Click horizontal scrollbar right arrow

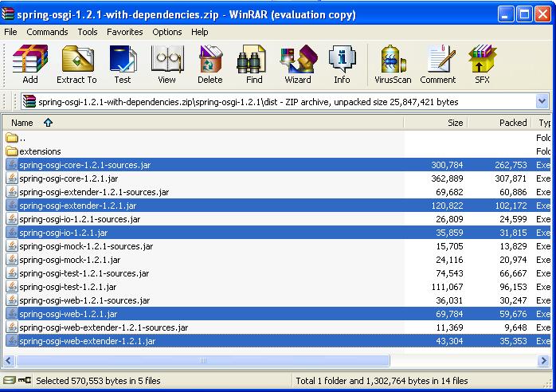543,361
